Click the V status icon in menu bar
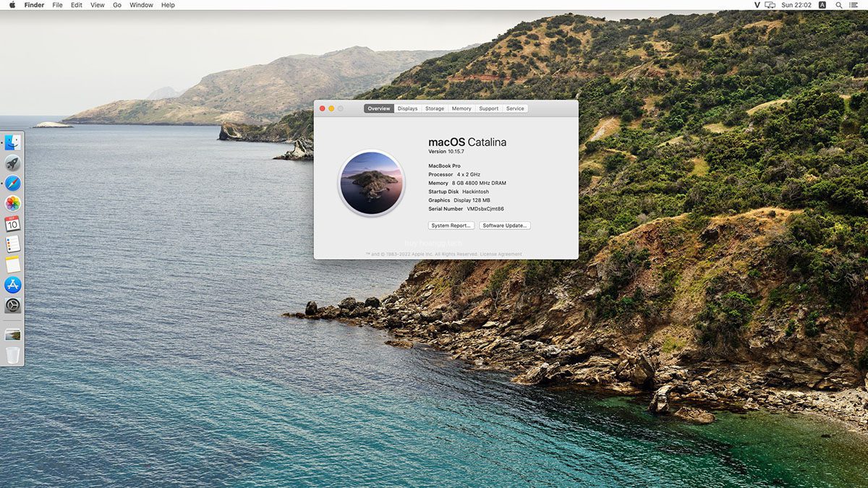 click(x=757, y=5)
